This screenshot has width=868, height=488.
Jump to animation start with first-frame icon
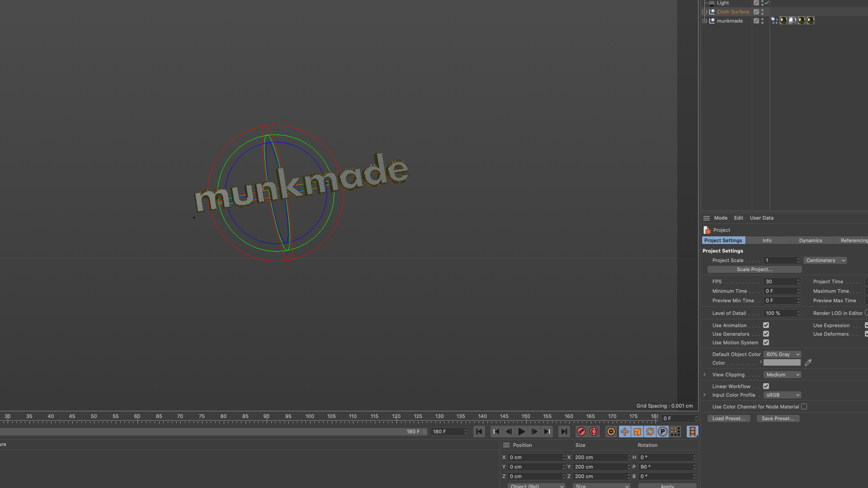coord(479,432)
